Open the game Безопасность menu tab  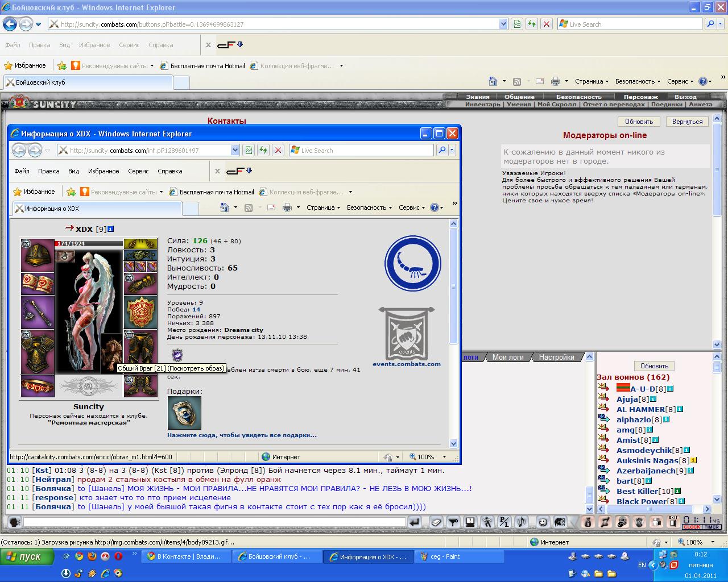tap(578, 97)
